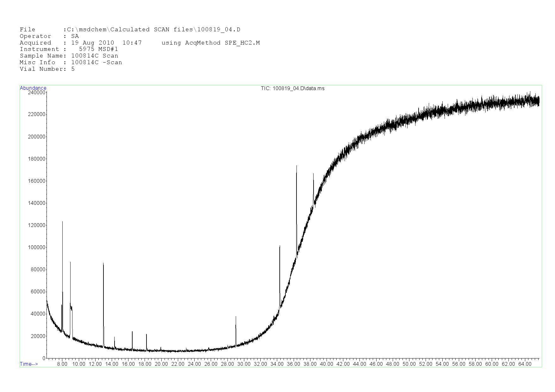Click the AcqMethod SPE_HC2.M text

click(x=210, y=43)
